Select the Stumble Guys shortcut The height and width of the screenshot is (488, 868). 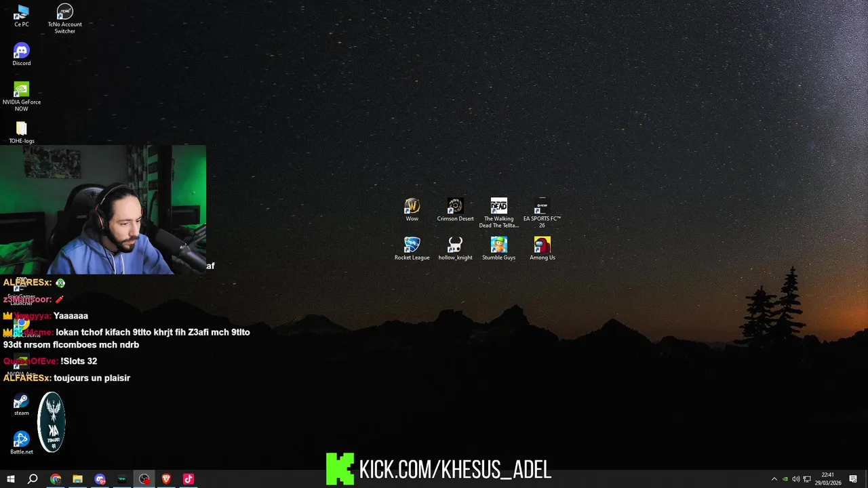tap(498, 248)
